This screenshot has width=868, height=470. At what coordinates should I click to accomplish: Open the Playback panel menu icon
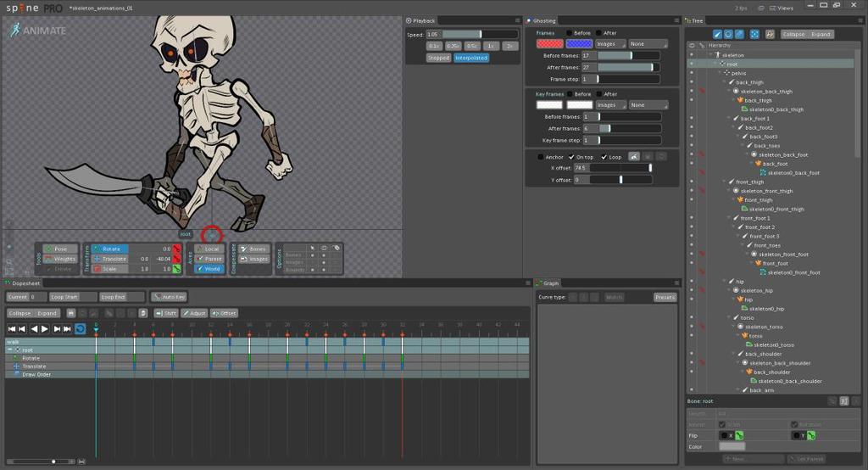[518, 20]
